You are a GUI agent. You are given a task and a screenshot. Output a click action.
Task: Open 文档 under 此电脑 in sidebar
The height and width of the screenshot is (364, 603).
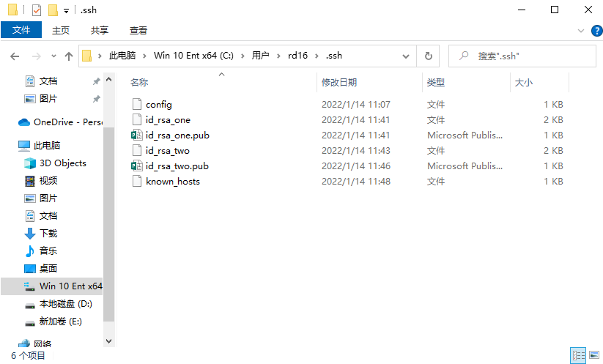[48, 215]
